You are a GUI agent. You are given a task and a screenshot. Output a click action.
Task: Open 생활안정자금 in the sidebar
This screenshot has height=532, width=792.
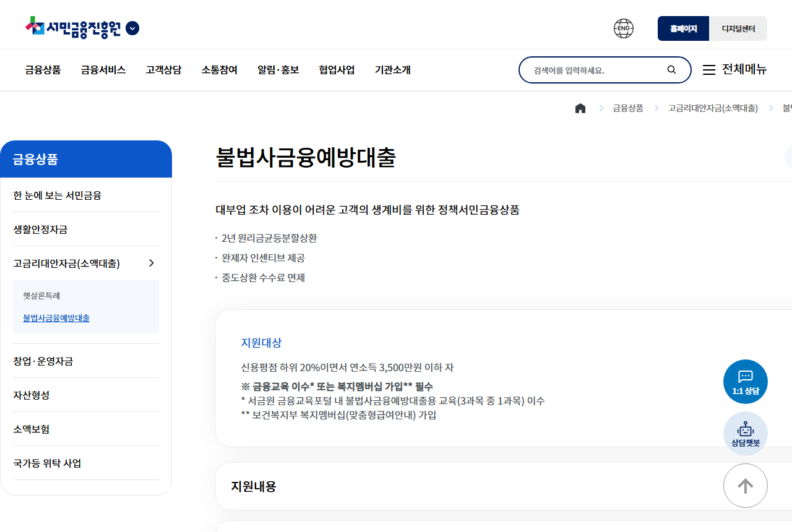coord(86,230)
